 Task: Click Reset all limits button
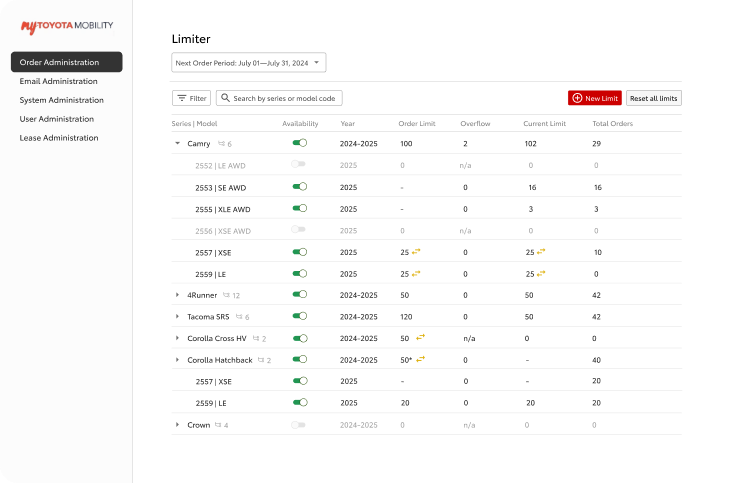pyautogui.click(x=654, y=98)
